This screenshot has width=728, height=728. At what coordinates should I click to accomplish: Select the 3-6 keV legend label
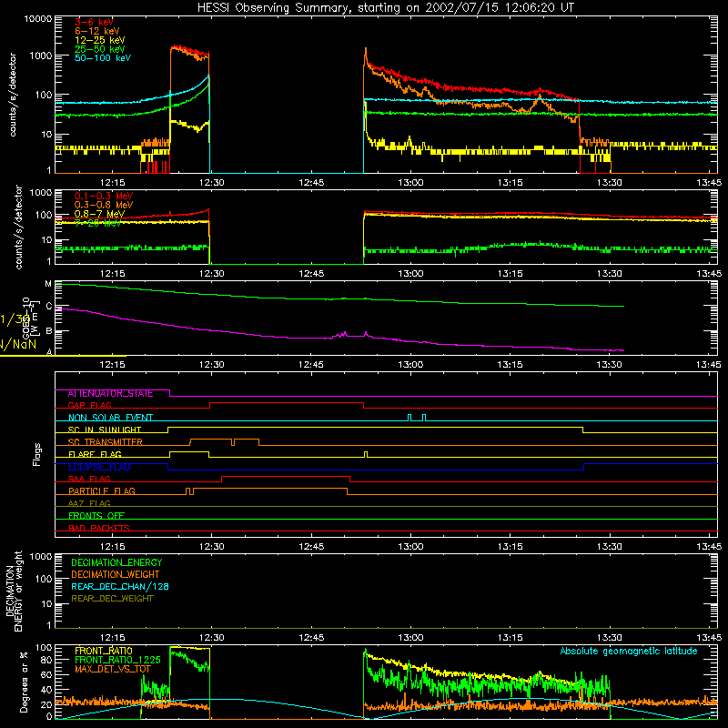pos(94,22)
